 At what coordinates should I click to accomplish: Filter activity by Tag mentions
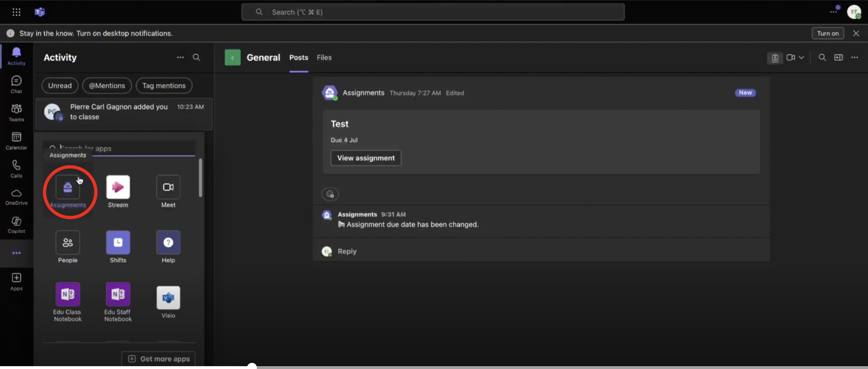164,85
